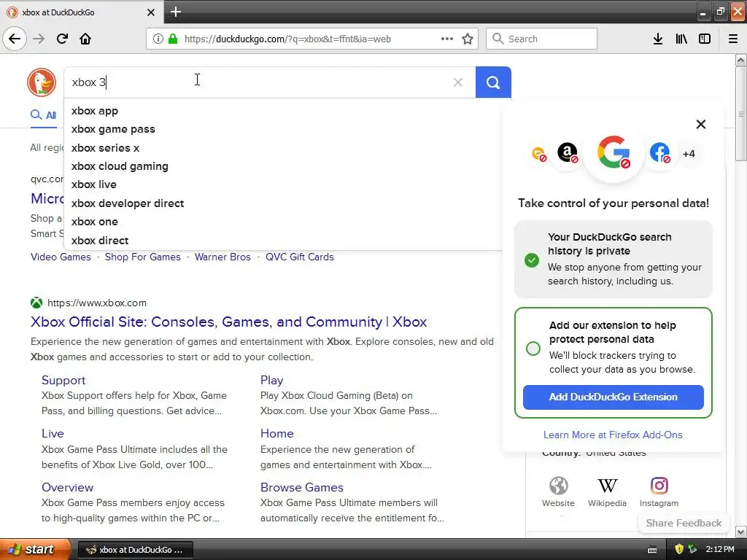Viewport: 747px width, 560px height.
Task: Open the Shop For Games sitelink
Action: tap(142, 257)
